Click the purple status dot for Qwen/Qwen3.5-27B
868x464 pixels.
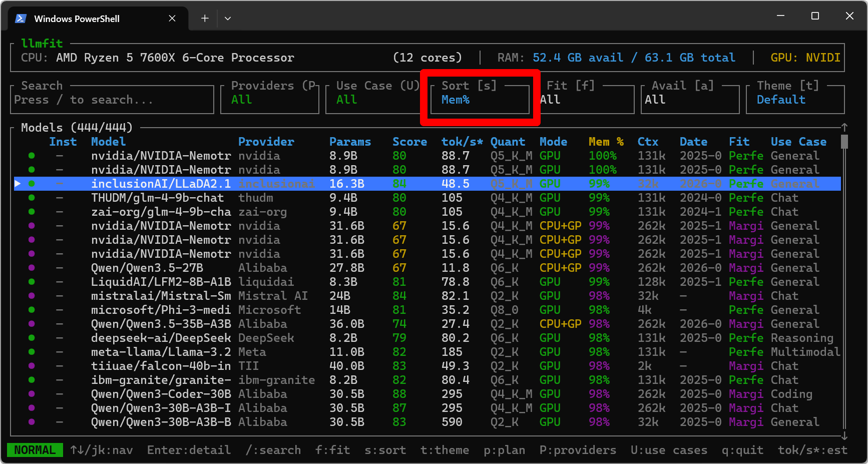(32, 268)
